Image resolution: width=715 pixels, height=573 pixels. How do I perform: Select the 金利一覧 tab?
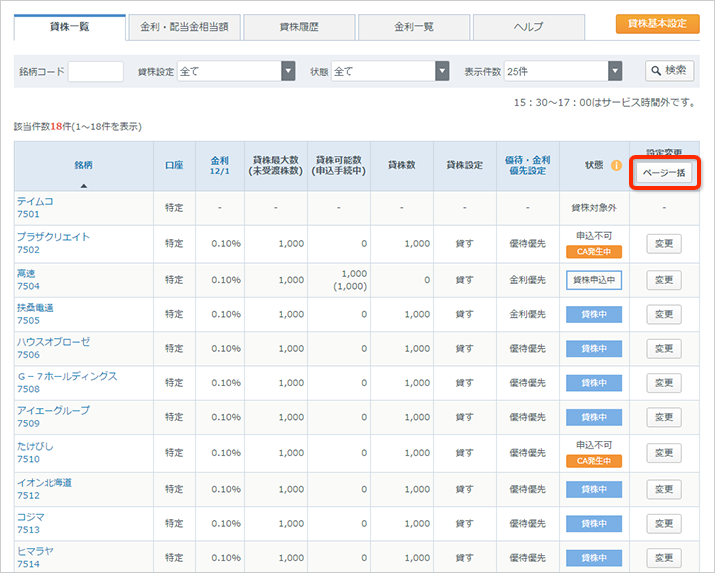(413, 26)
